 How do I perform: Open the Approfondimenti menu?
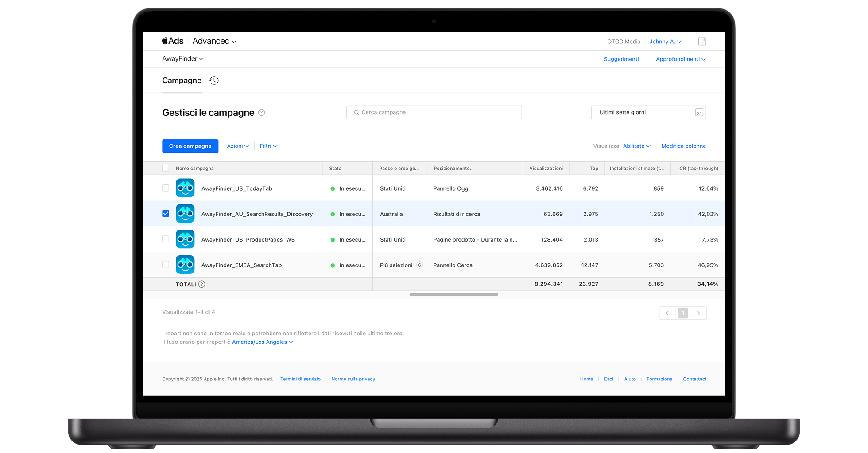pos(681,59)
